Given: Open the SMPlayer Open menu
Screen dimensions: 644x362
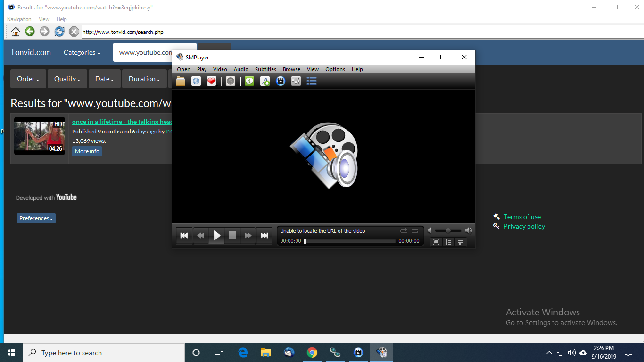Looking at the screenshot, I should 183,69.
